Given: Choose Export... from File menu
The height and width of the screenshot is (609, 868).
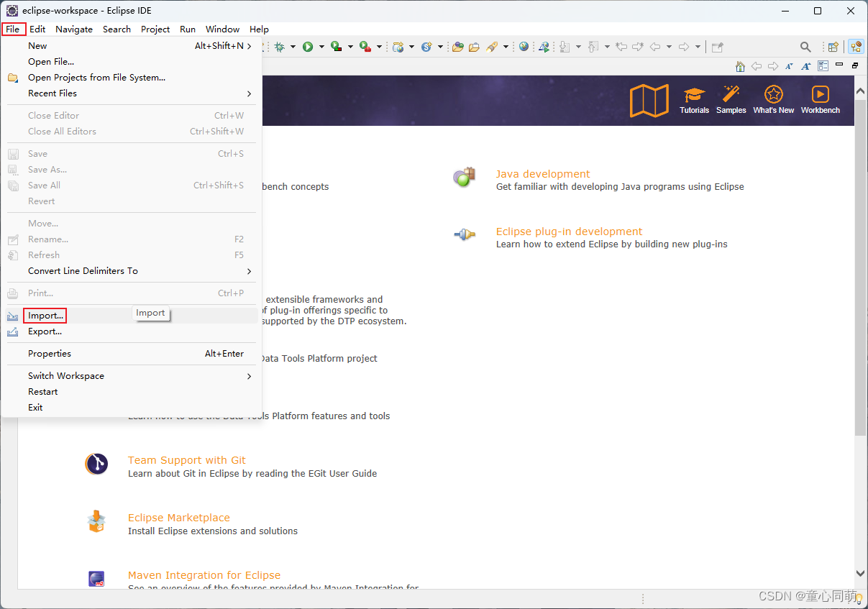Looking at the screenshot, I should point(131,331).
